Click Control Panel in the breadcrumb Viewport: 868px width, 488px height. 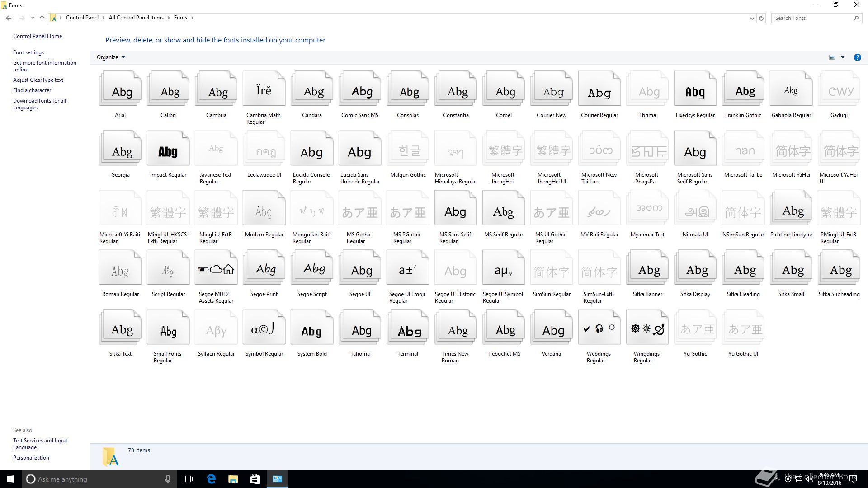click(82, 18)
